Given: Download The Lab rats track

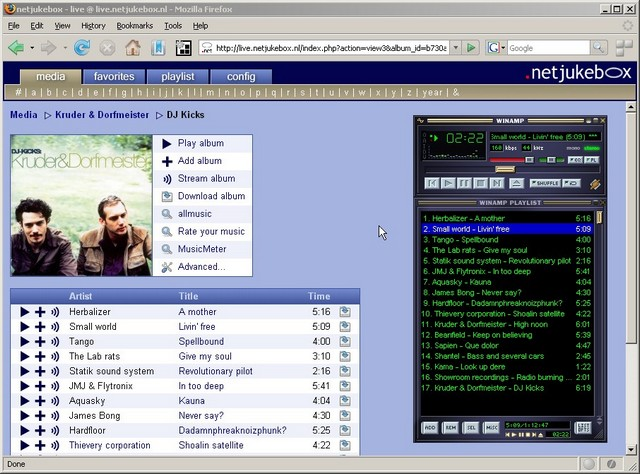Looking at the screenshot, I should coord(345,356).
